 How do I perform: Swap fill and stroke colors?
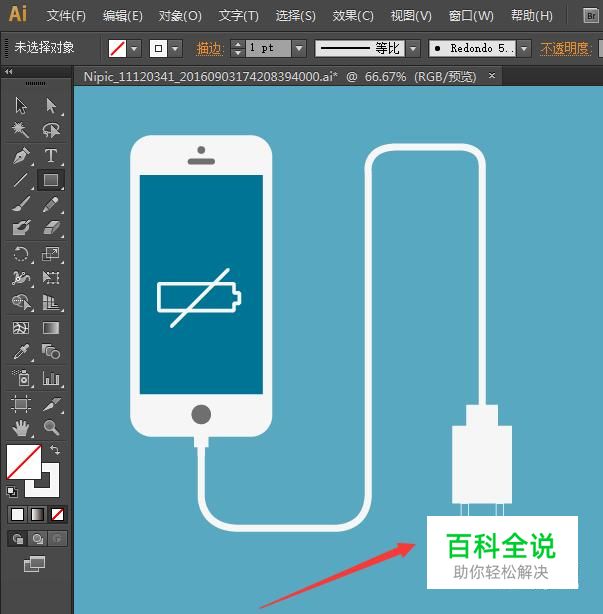pos(55,450)
